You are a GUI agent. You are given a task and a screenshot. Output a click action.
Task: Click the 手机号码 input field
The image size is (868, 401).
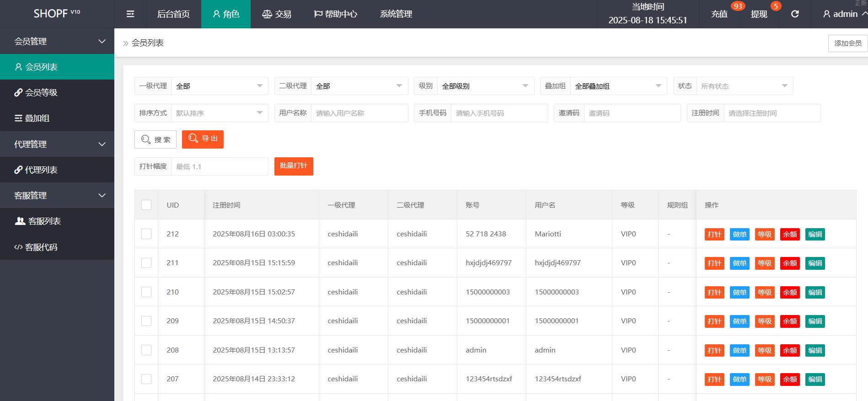tap(499, 113)
